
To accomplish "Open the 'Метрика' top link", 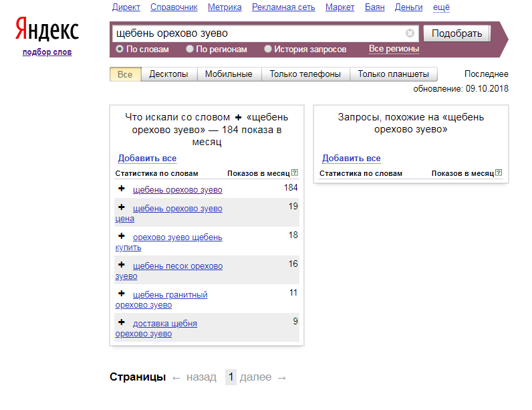I will tap(225, 7).
